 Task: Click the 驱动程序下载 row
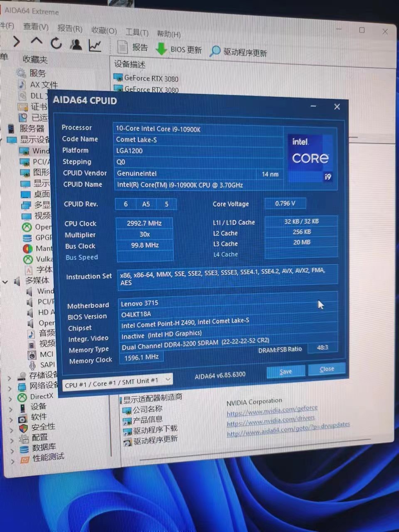pos(151,429)
